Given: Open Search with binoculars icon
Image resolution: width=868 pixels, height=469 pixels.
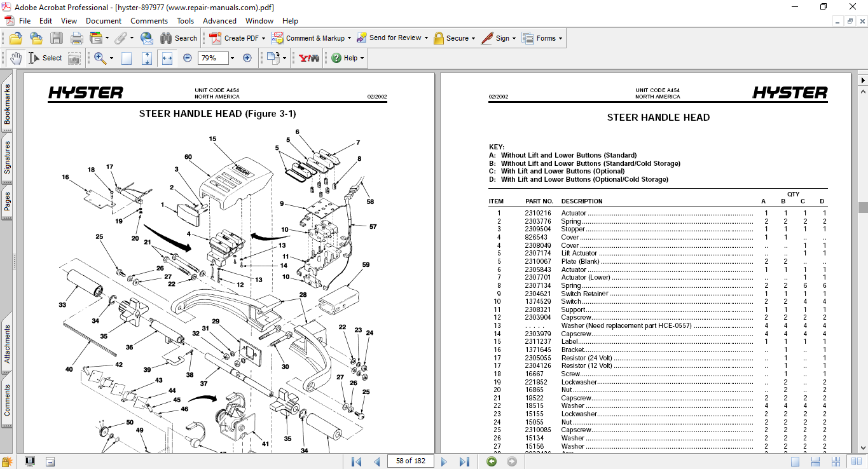Looking at the screenshot, I should coord(179,38).
